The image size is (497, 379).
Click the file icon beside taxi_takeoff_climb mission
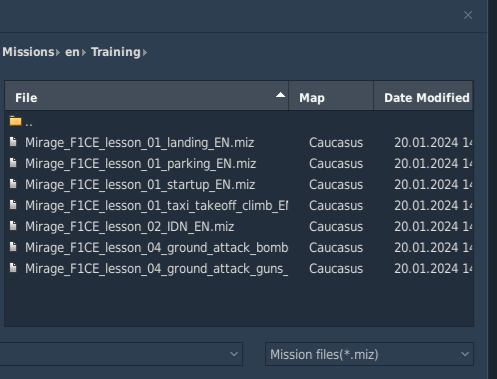(x=13, y=205)
